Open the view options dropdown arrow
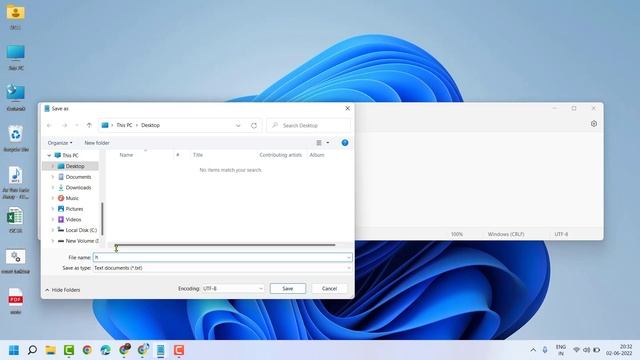 [x=327, y=143]
